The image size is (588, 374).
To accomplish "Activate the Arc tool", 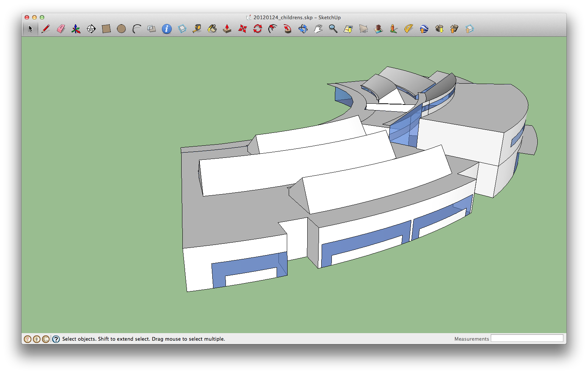I will point(137,29).
